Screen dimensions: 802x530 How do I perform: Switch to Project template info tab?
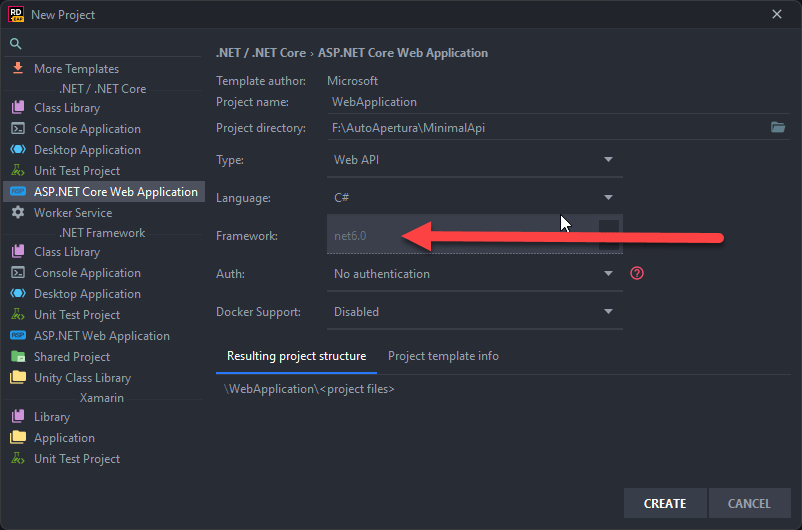coord(443,356)
